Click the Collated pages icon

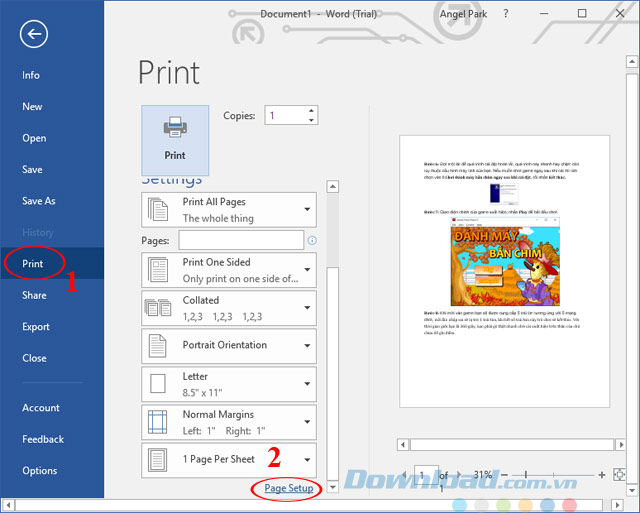point(158,308)
